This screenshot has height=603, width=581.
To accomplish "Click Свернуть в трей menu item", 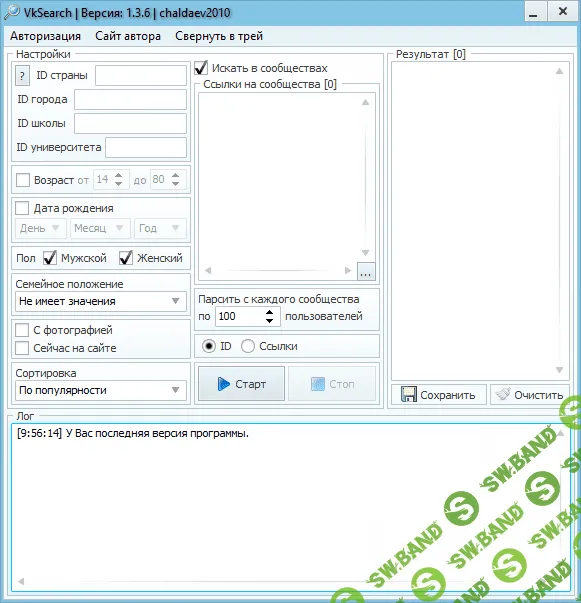I will click(219, 36).
